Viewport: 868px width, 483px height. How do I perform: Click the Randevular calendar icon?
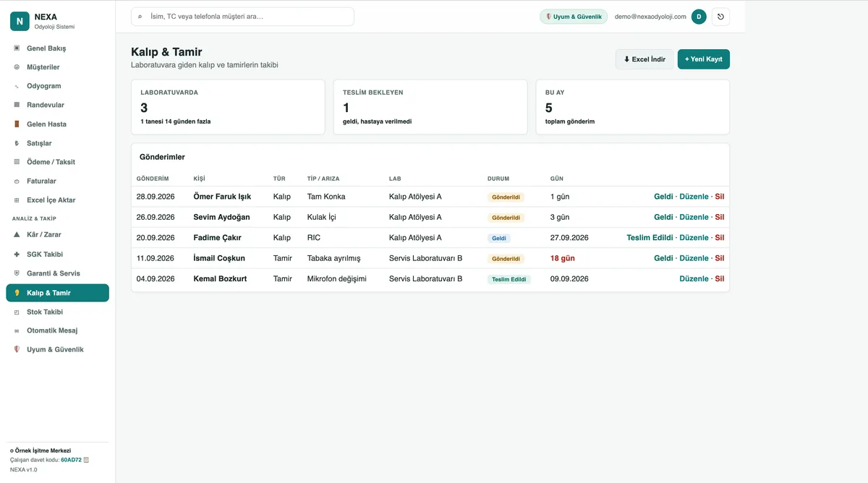(17, 105)
